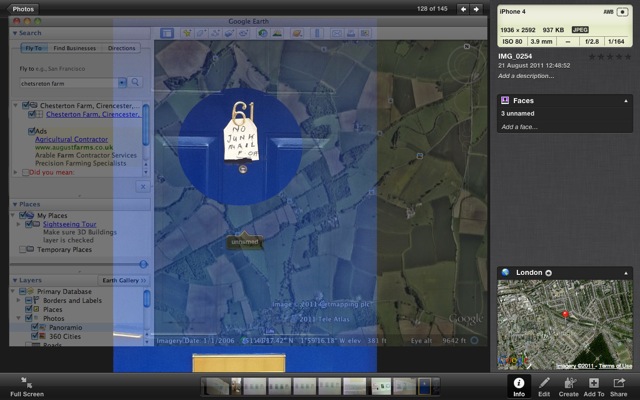The height and width of the screenshot is (400, 640).
Task: Click the email icon in Google Earth
Action: click(x=337, y=33)
